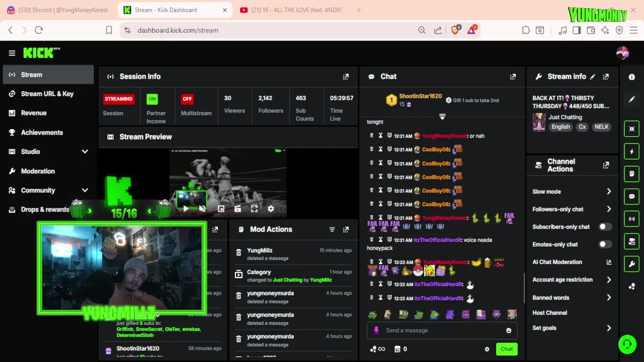Viewport: 644px width, 362px height.
Task: Click the Just Chatting category thumbnail
Action: coord(539,122)
